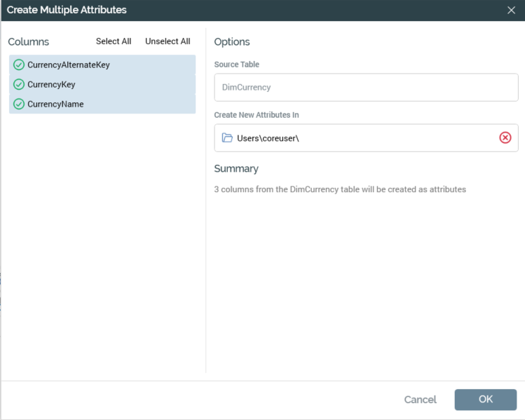This screenshot has height=420, width=525.
Task: Click the Create Multiple Attributes title bar
Action: point(245,11)
